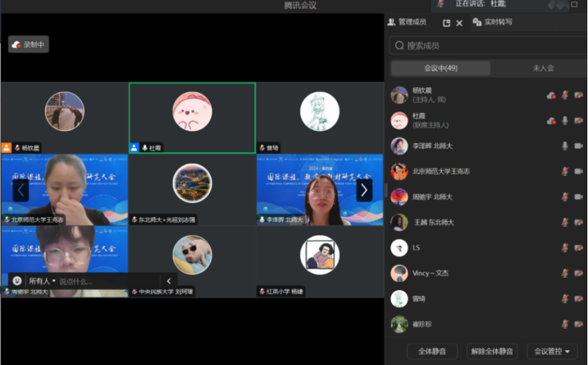Viewport: 588px width, 365px height.
Task: Switch to the 未入会 tab
Action: (543, 68)
